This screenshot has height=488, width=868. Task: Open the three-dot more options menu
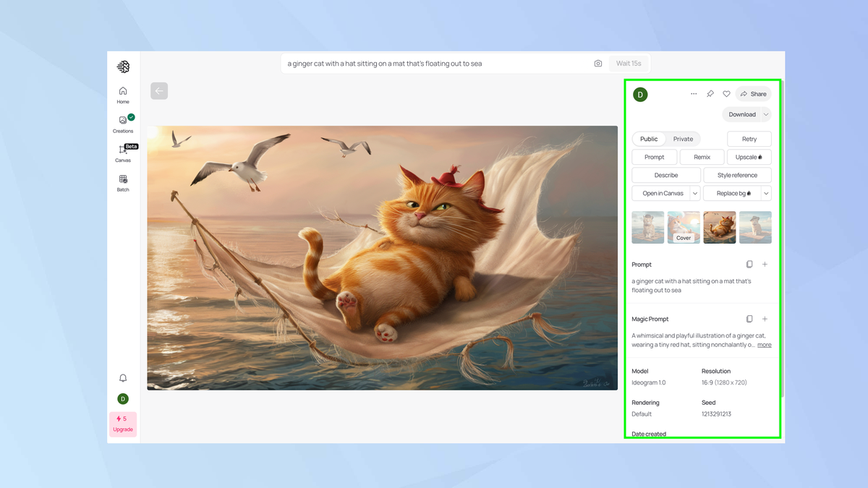point(694,94)
